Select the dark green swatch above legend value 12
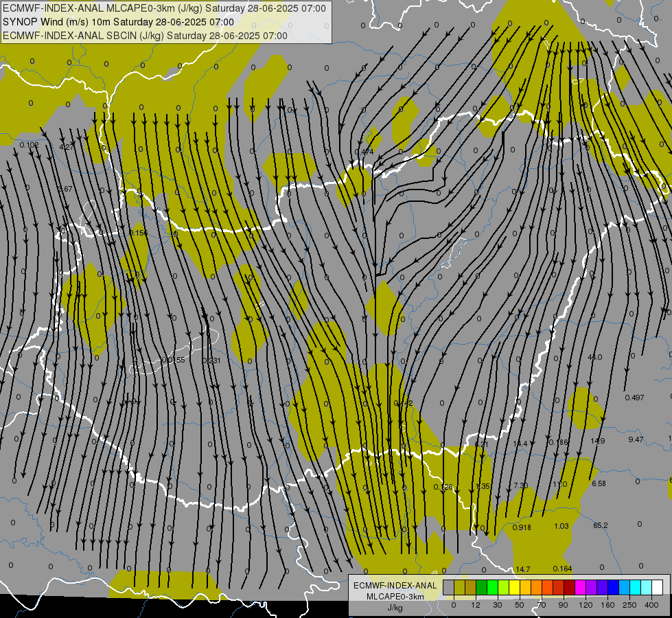The image size is (672, 618). pyautogui.click(x=481, y=588)
